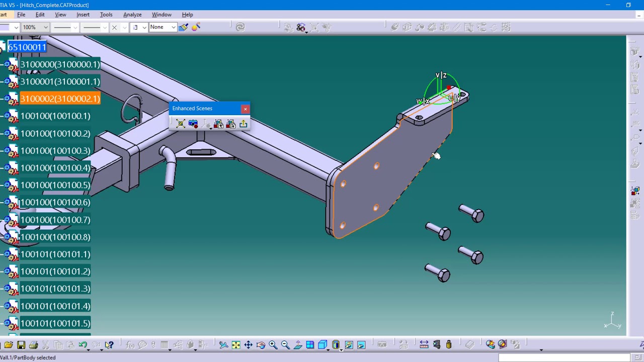644x362 pixels.
Task: Click the Measure Inertia icon
Action: 449,345
